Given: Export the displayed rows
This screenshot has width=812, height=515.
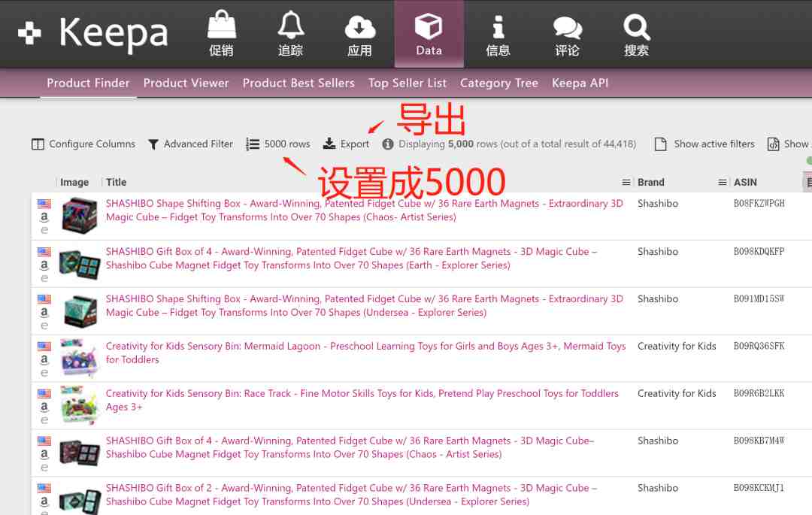Looking at the screenshot, I should point(347,144).
